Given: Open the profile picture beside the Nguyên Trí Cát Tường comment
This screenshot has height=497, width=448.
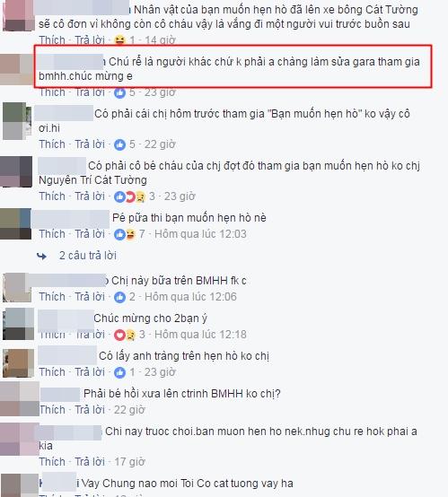Looking at the screenshot, I should [x=16, y=171].
